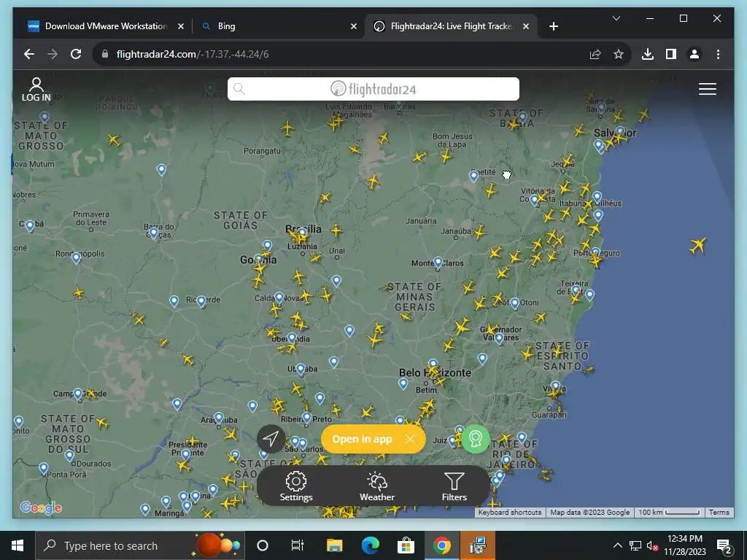The height and width of the screenshot is (560, 747).
Task: Open a new browser tab
Action: 553,26
